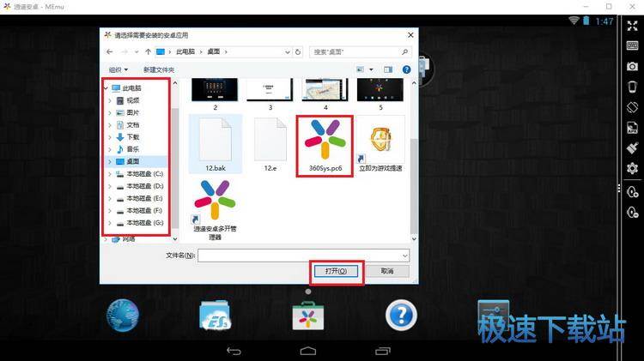This screenshot has width=644, height=361.
Task: Open the help question mark app
Action: coord(401,315)
